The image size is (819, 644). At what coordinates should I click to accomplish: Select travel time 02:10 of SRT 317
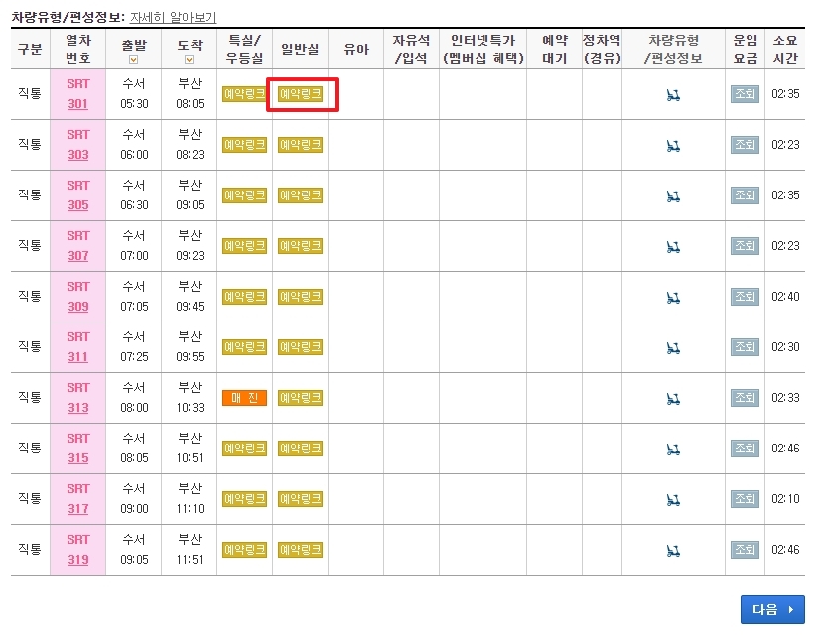pos(785,499)
